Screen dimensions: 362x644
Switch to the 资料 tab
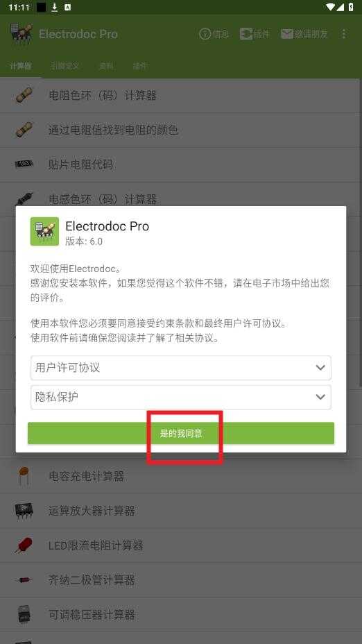pos(106,66)
